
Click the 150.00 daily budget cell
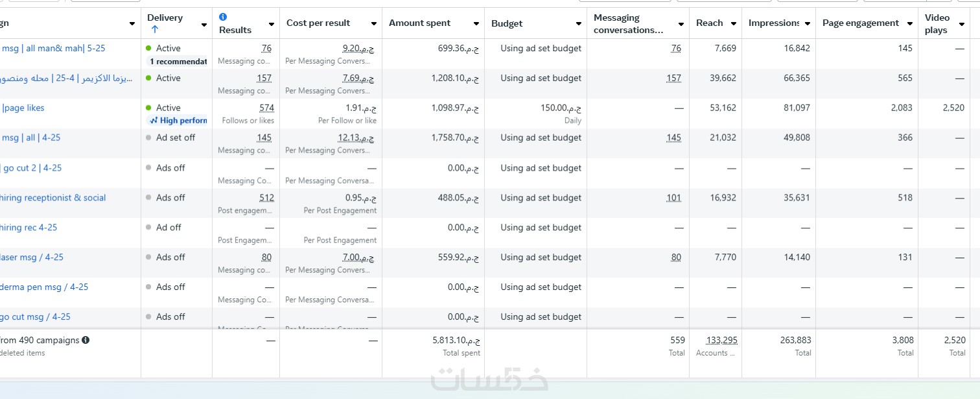pyautogui.click(x=561, y=108)
